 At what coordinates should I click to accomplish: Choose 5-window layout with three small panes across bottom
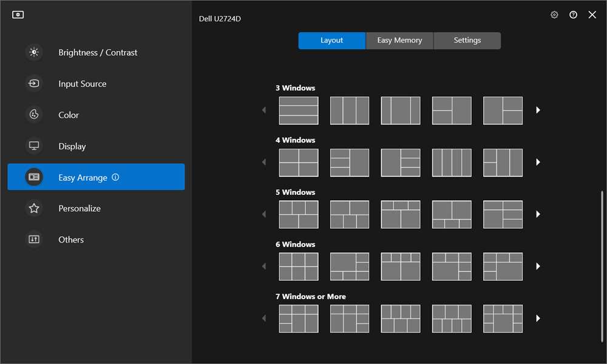pyautogui.click(x=452, y=215)
